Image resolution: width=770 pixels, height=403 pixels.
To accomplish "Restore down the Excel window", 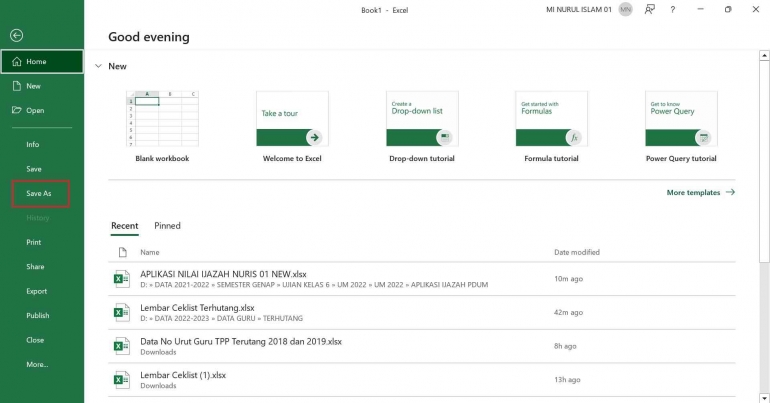I will pos(728,9).
